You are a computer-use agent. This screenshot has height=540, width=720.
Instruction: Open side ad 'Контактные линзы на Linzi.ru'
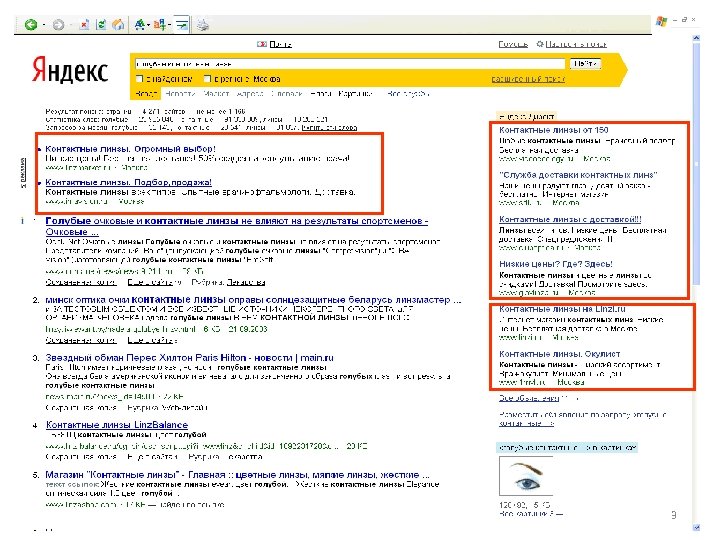click(x=562, y=309)
